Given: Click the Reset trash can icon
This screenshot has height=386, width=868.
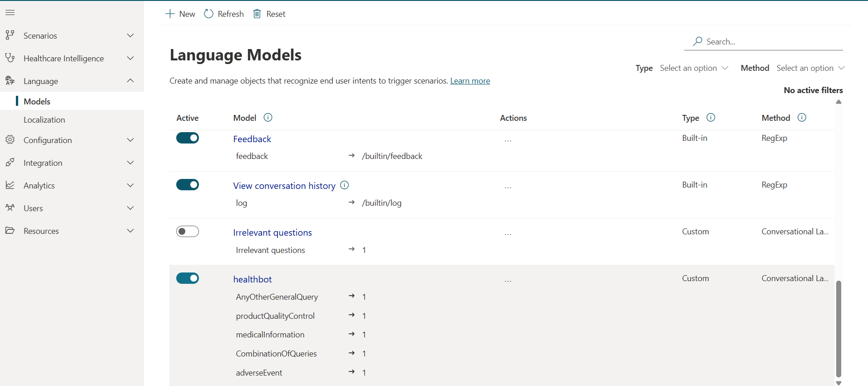Looking at the screenshot, I should click(x=257, y=14).
